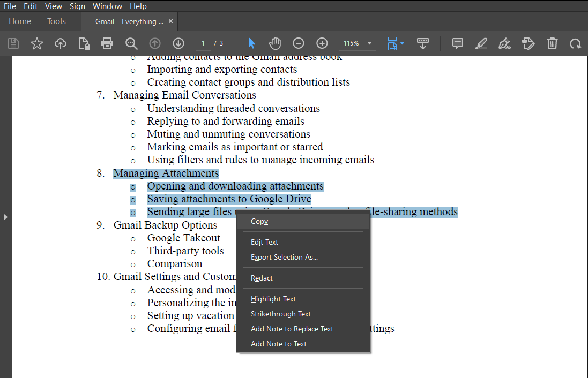Switch to the Tools tab
Viewport: 588px width, 378px height.
click(x=56, y=21)
